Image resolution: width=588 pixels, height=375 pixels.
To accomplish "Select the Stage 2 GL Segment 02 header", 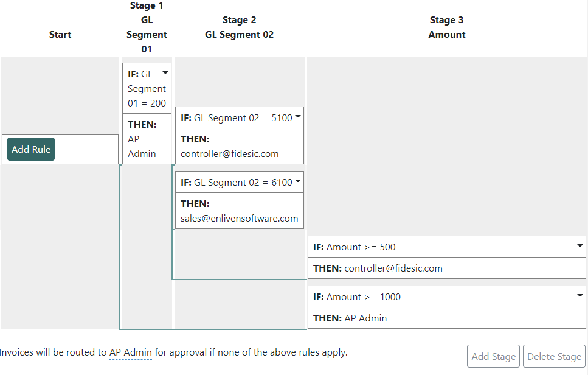I will (x=239, y=27).
